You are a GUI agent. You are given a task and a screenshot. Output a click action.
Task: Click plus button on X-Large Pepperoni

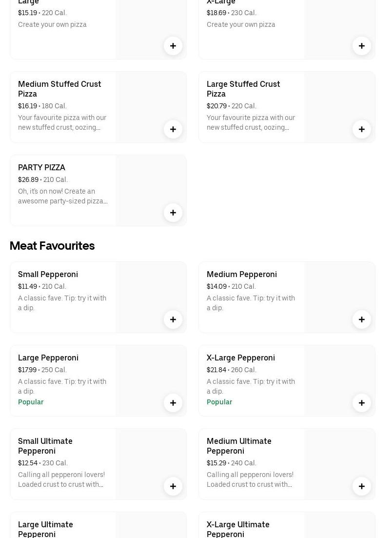tap(362, 403)
